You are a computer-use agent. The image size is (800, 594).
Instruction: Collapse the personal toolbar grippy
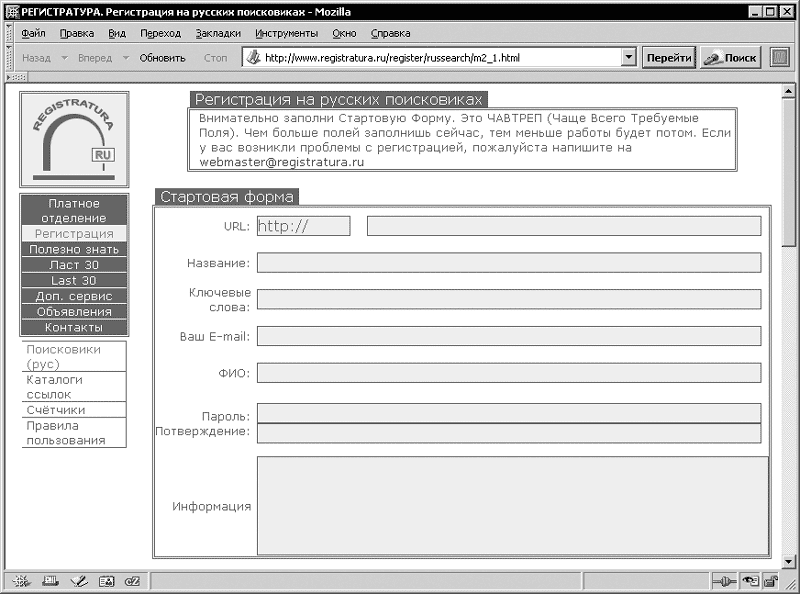(x=16, y=77)
